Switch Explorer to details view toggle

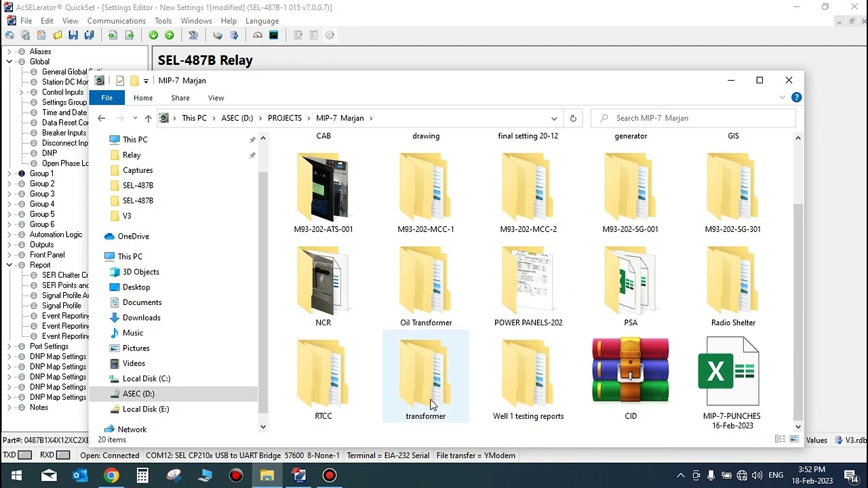781,440
